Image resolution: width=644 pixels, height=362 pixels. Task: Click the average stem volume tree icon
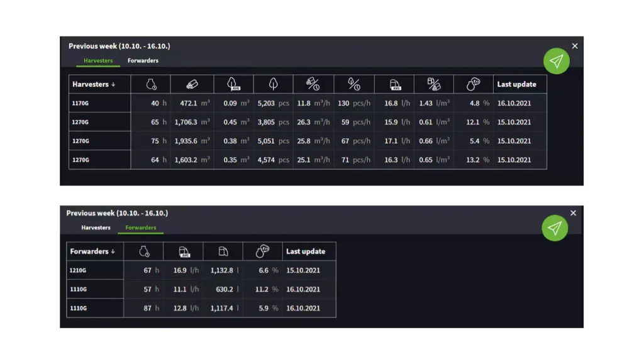[x=233, y=84]
